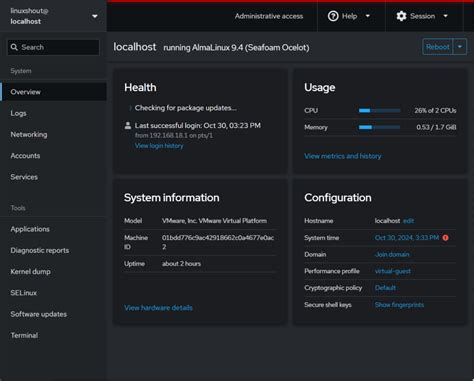The image size is (474, 381).
Task: Open the Reboot options dropdown arrow
Action: tap(460, 47)
